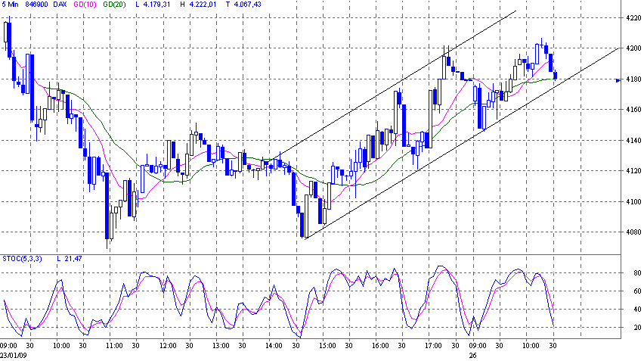This screenshot has width=644, height=361.
Task: Click the date label 26
Action: [472, 355]
